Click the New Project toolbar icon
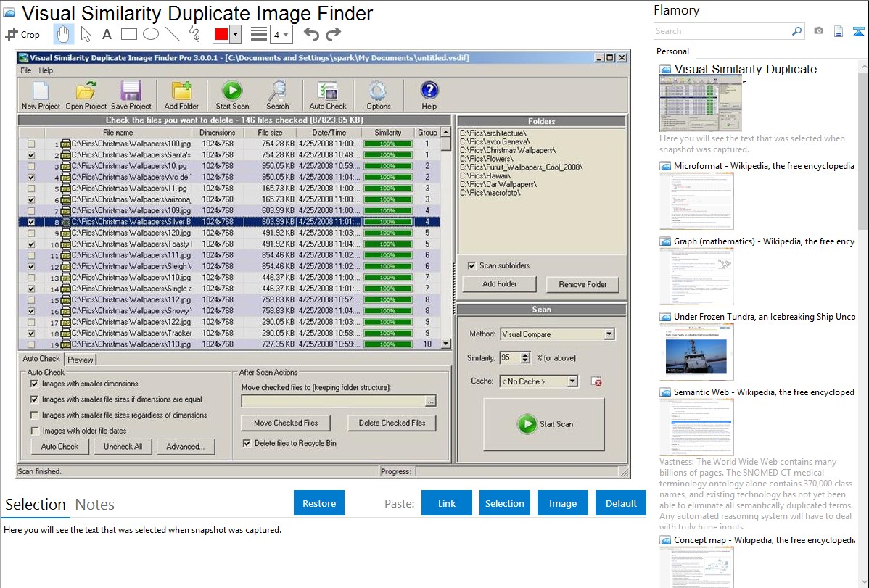The image size is (869, 588). (41, 95)
